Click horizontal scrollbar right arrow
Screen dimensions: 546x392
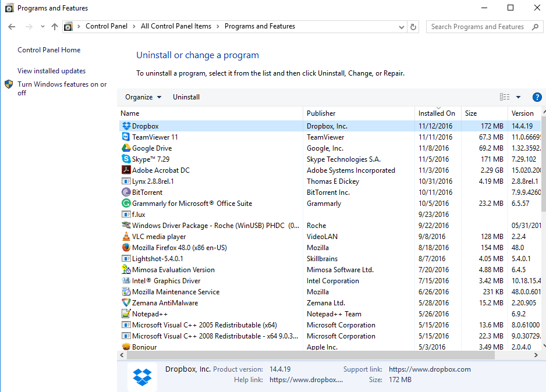(536, 355)
